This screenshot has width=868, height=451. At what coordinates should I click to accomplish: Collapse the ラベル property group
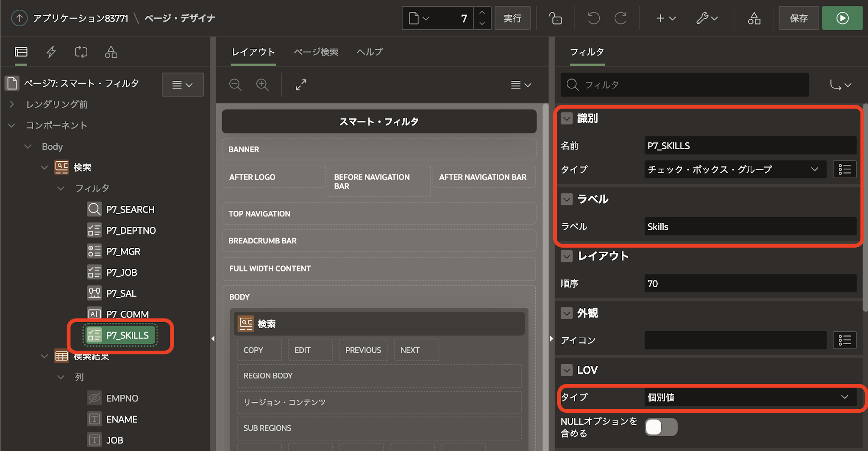click(x=567, y=199)
